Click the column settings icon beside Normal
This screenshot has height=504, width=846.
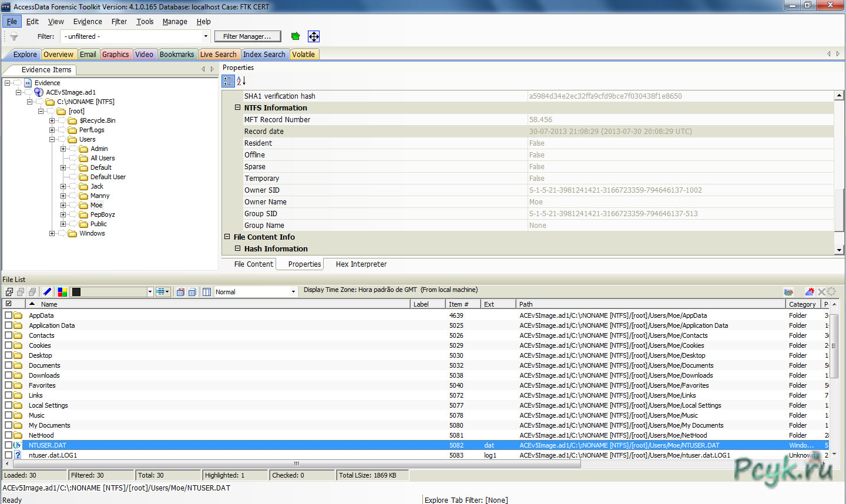[x=207, y=292]
